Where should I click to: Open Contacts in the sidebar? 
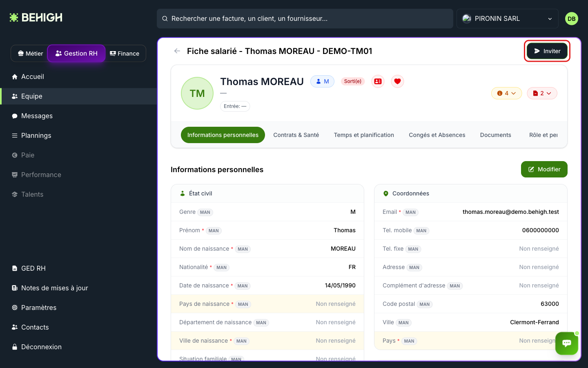click(x=78, y=327)
